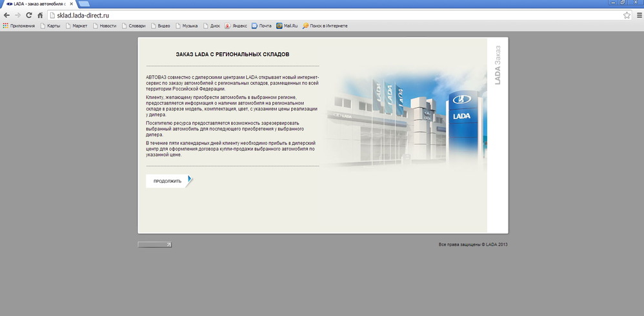
Task: Open the Маркет bookmark
Action: click(x=76, y=25)
